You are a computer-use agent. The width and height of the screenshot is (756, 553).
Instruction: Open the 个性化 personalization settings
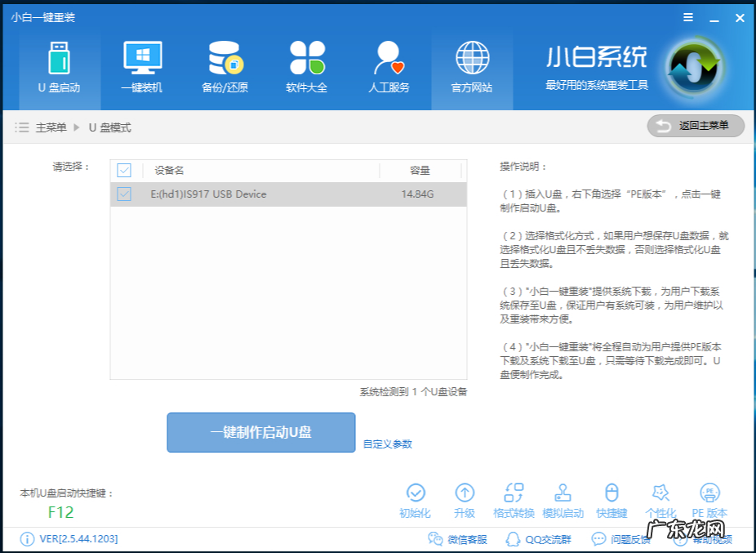660,499
